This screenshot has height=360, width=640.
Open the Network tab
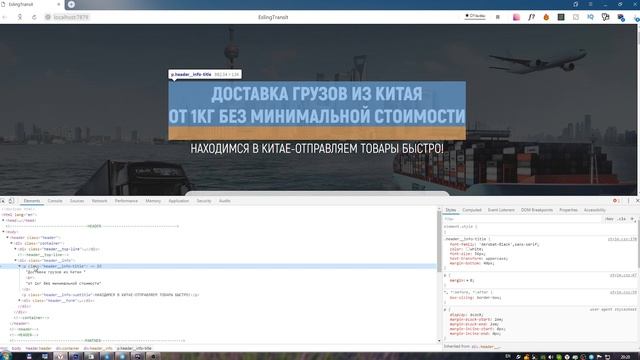pos(99,201)
